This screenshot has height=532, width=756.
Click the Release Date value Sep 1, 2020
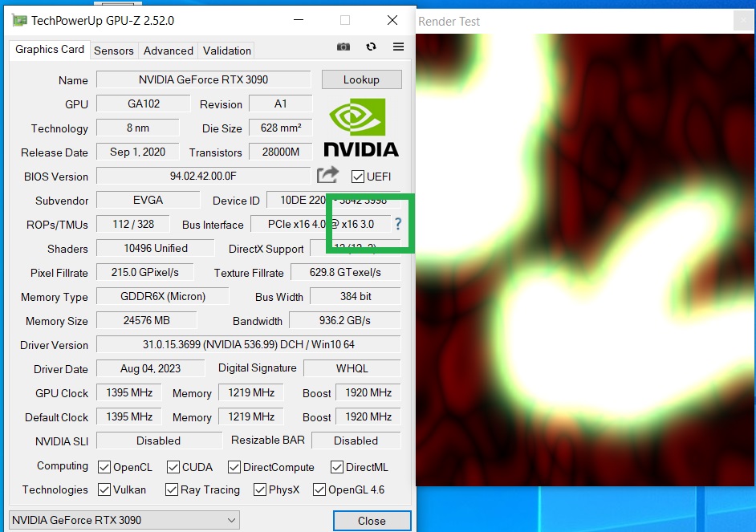pyautogui.click(x=138, y=152)
